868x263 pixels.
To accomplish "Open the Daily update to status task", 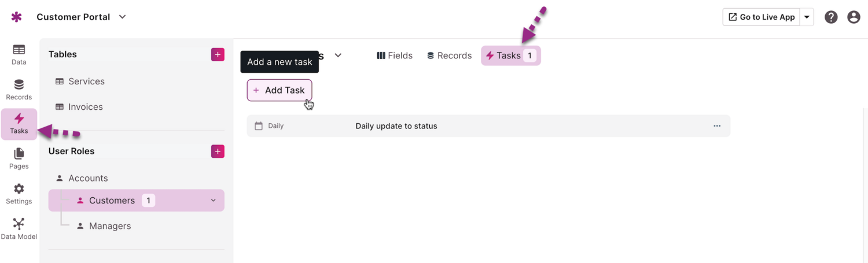I will [x=396, y=126].
